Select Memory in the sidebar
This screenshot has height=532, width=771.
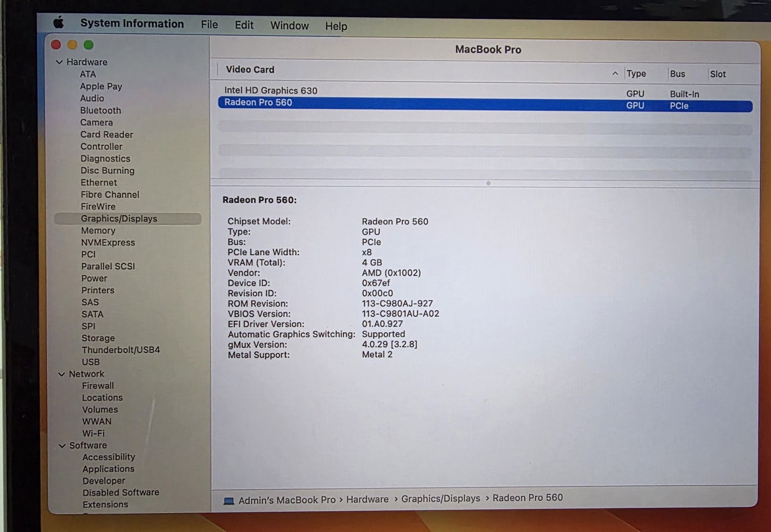coord(98,231)
